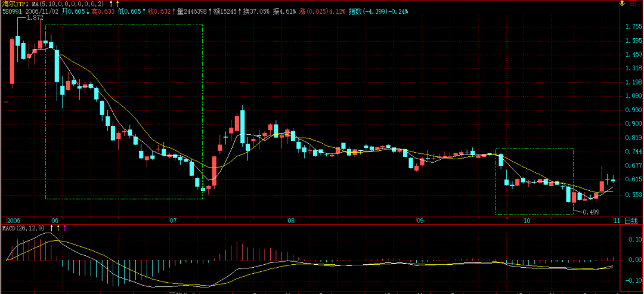Click the index value 指数(-4.399)-0.24%

[x=378, y=11]
